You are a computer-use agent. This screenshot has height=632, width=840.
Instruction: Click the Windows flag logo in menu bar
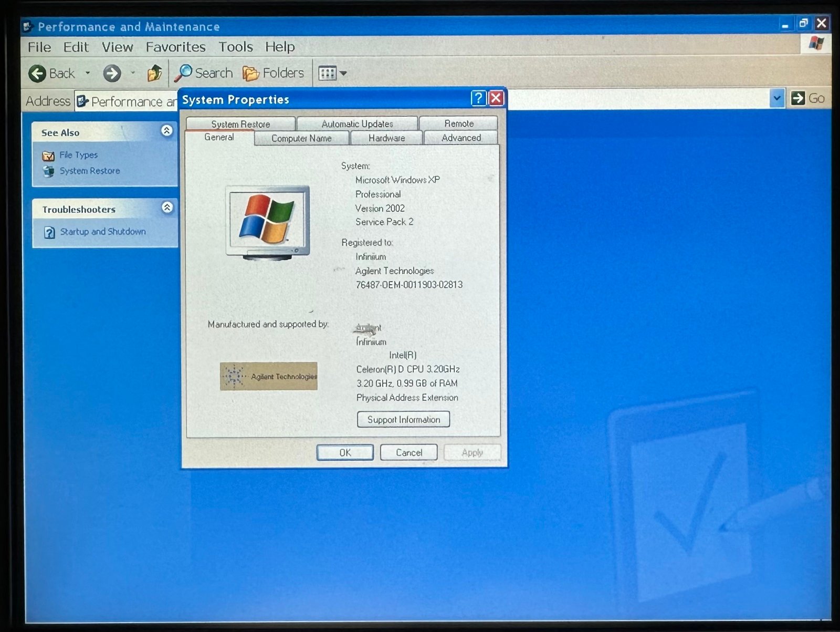[816, 44]
